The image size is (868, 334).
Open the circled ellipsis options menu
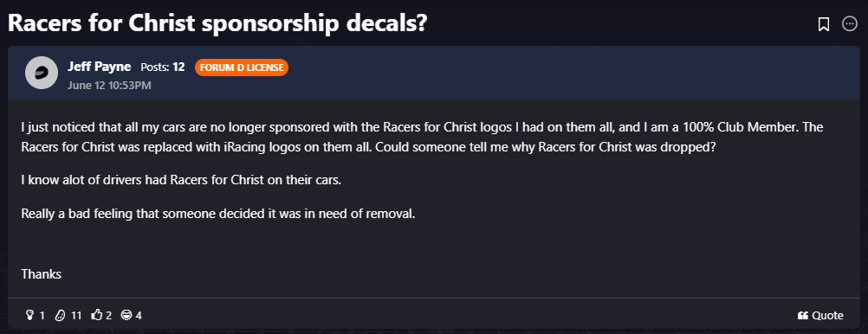(x=850, y=24)
